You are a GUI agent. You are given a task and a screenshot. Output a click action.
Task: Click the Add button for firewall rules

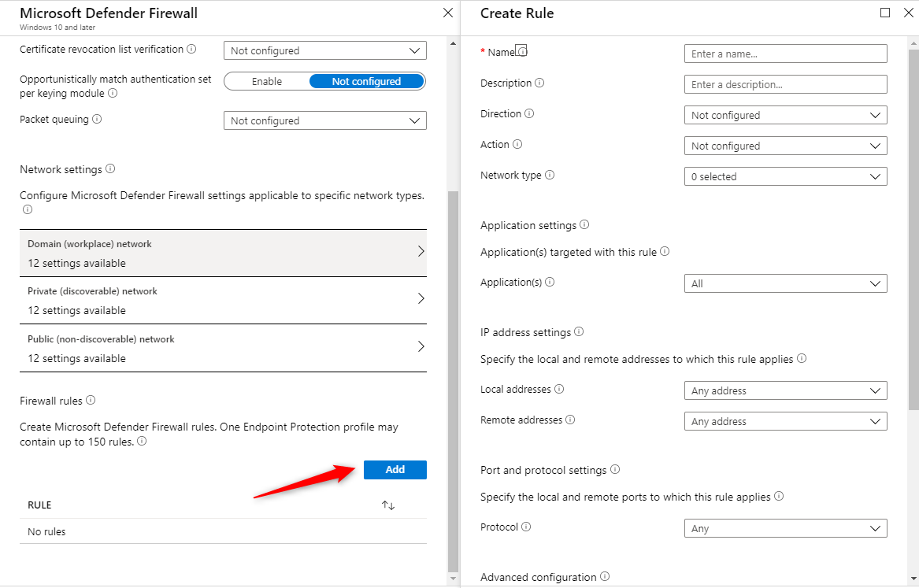pos(395,470)
